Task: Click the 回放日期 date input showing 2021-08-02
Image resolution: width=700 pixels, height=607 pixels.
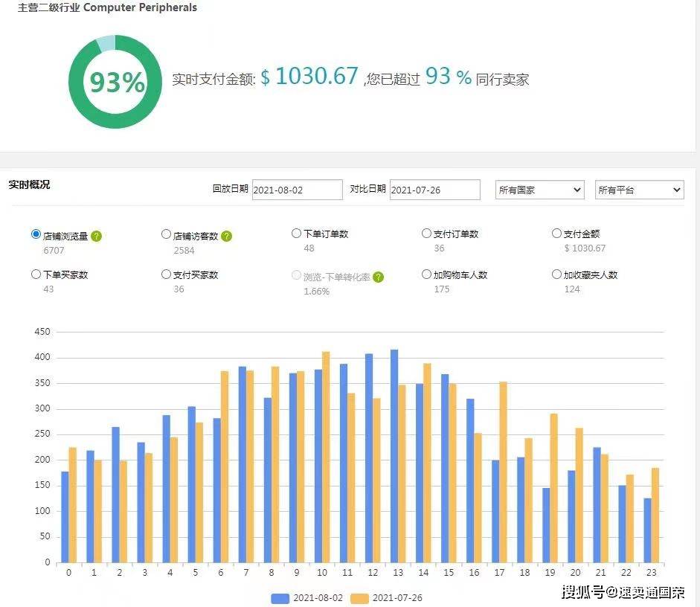Action: click(297, 190)
